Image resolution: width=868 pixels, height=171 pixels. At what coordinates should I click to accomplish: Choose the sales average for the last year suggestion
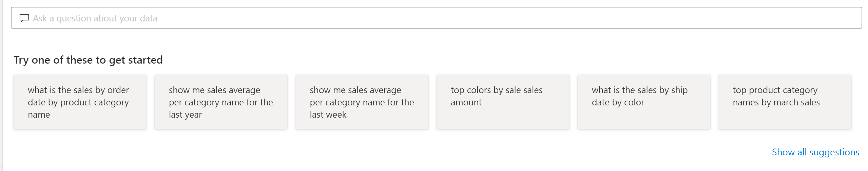(x=221, y=102)
